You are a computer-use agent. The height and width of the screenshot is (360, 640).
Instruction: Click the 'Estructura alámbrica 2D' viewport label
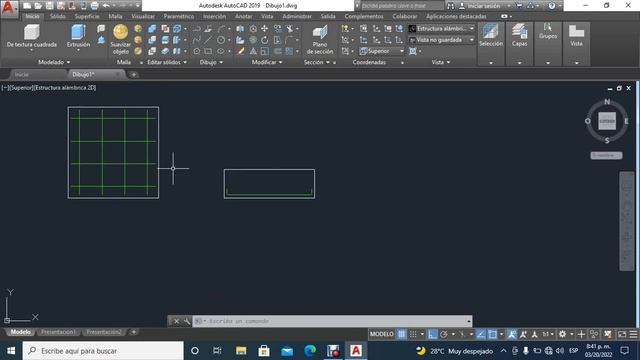[65, 87]
